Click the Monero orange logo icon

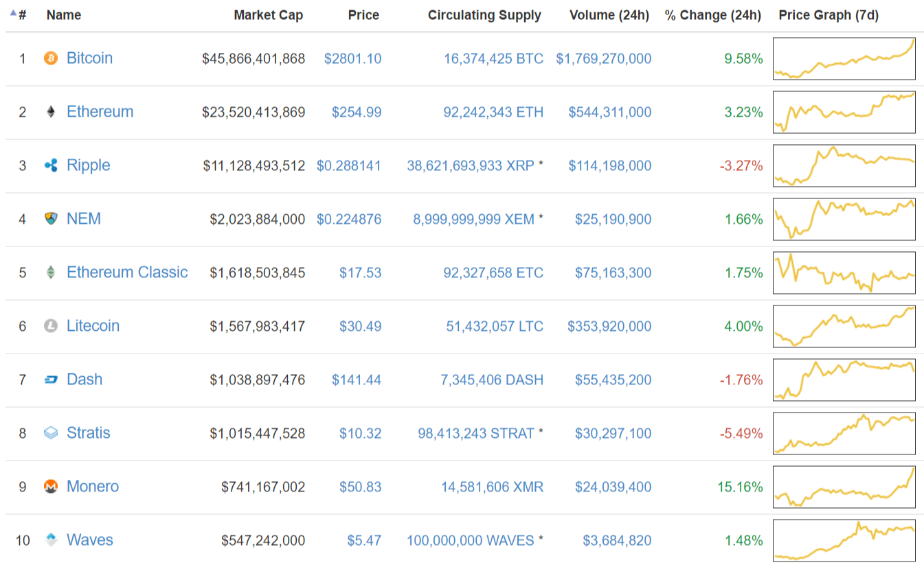click(x=51, y=487)
